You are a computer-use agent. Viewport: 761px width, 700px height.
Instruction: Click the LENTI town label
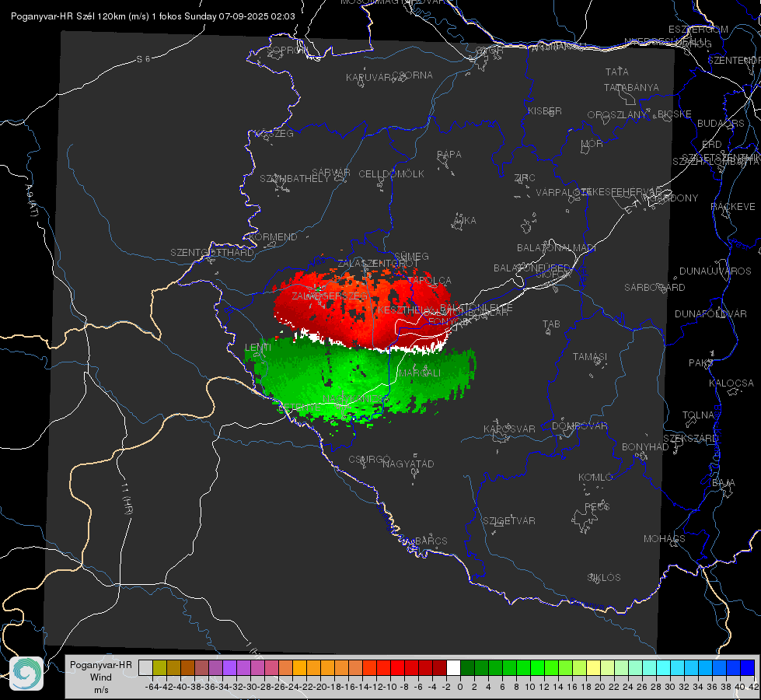(258, 348)
